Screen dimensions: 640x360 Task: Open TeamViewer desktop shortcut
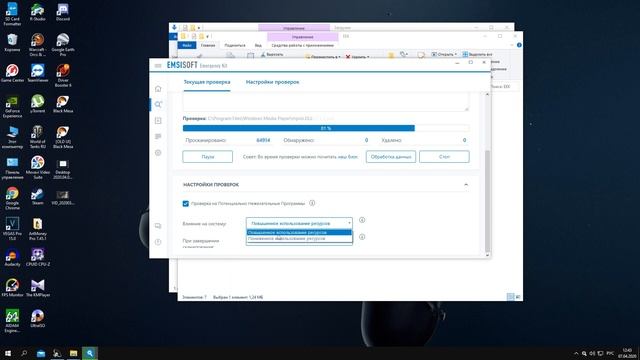[38, 73]
